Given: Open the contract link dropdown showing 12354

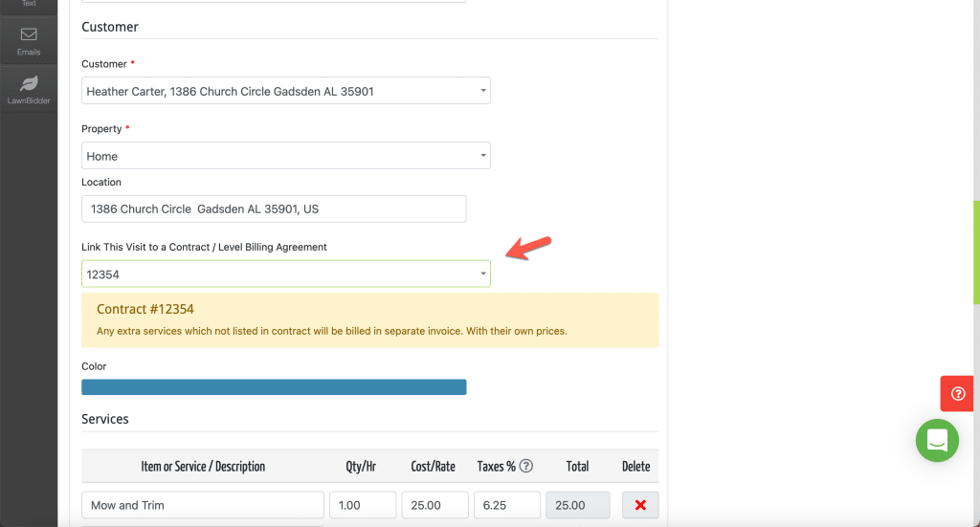Looking at the screenshot, I should (x=285, y=274).
